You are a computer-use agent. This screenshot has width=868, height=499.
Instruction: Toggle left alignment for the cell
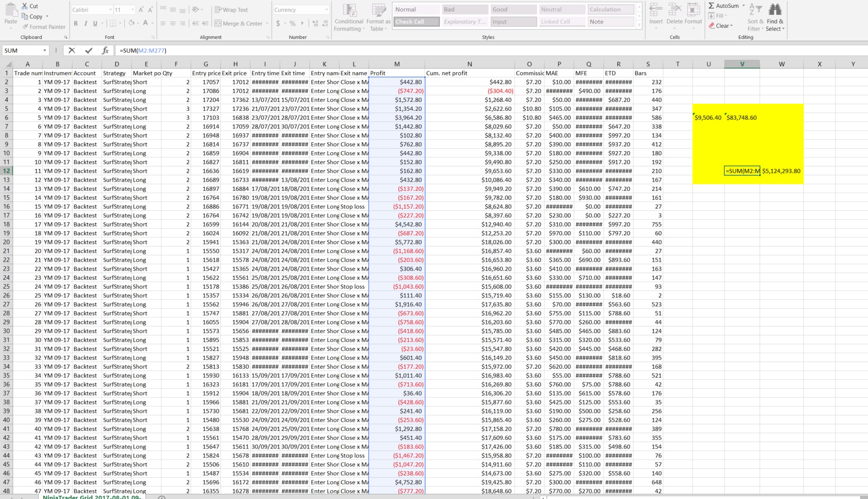tap(163, 23)
